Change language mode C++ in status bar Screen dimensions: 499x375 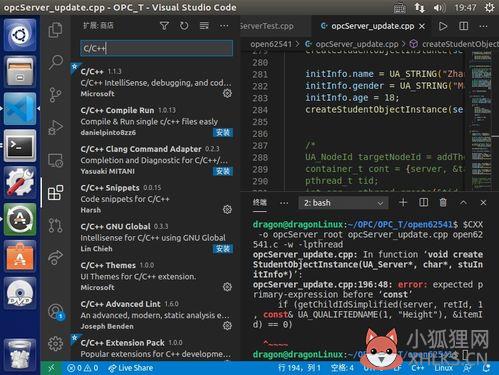click(418, 368)
